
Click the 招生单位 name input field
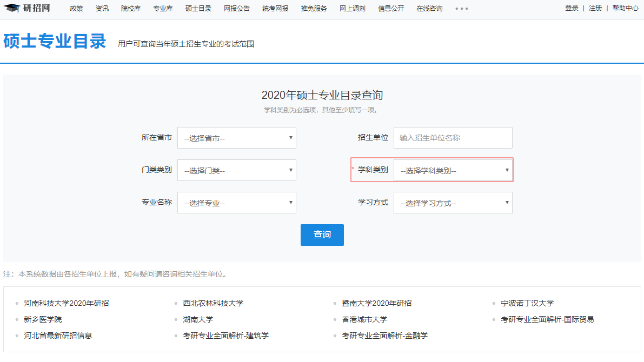point(453,138)
